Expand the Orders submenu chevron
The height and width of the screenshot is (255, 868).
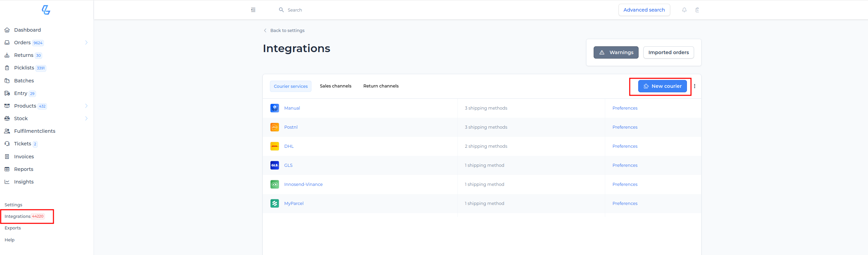click(x=86, y=43)
